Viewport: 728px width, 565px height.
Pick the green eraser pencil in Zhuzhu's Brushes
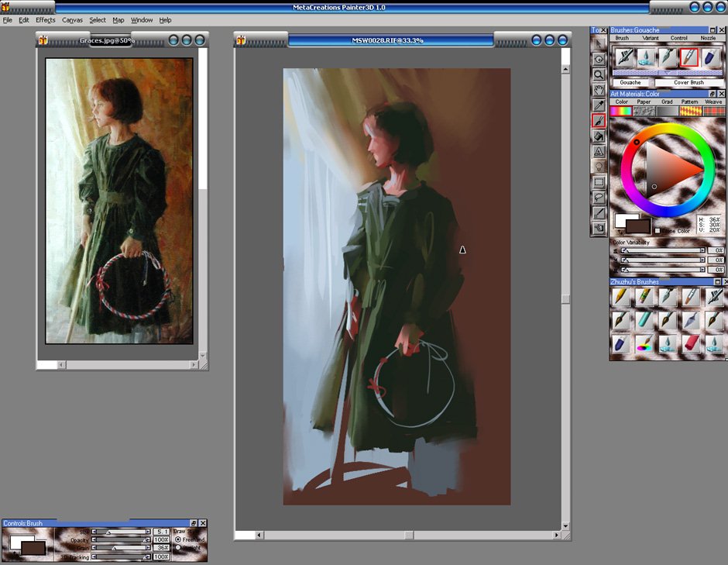pos(644,296)
